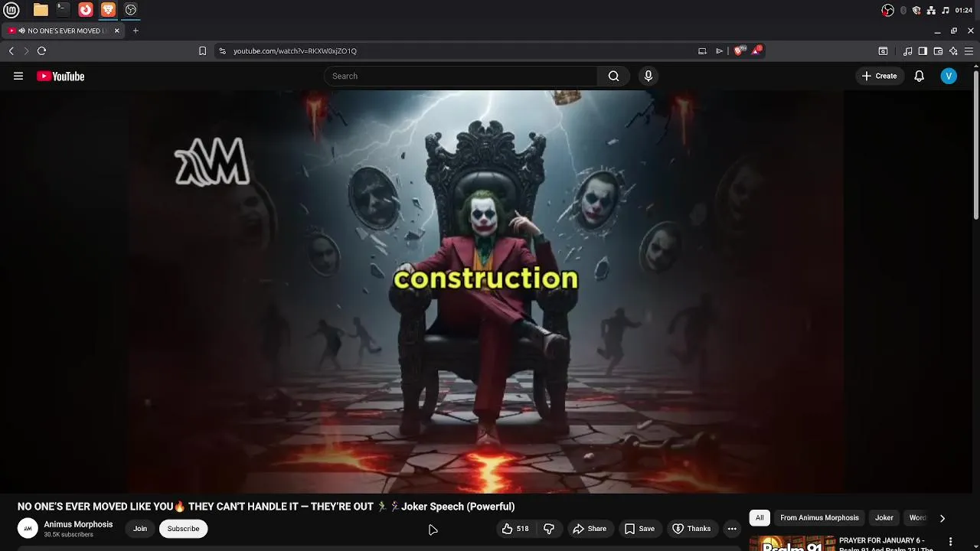This screenshot has width=980, height=551.
Task: Mute the tab via its speaker icon
Action: [x=21, y=31]
